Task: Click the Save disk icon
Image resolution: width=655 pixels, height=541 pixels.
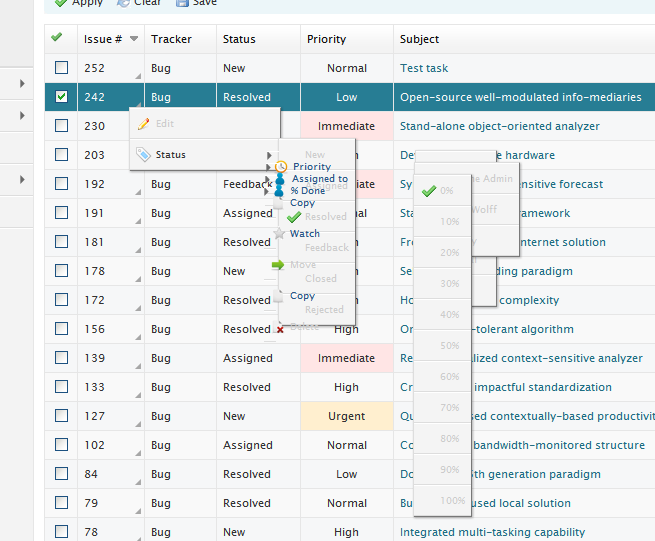Action: pyautogui.click(x=181, y=3)
